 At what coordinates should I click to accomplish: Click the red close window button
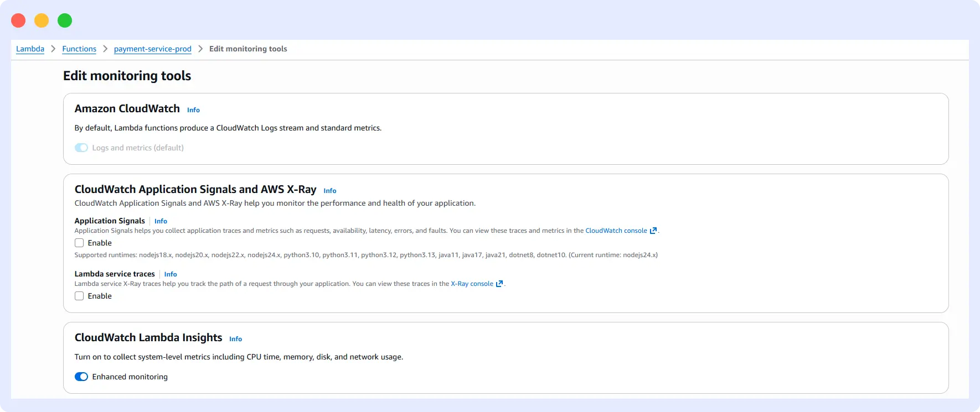pos(18,20)
